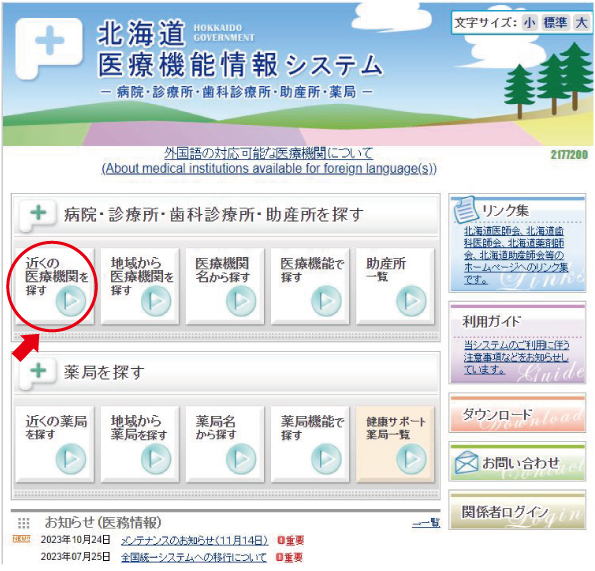Click play icon under 医療機能で探す
The width and height of the screenshot is (595, 571).
tap(326, 301)
